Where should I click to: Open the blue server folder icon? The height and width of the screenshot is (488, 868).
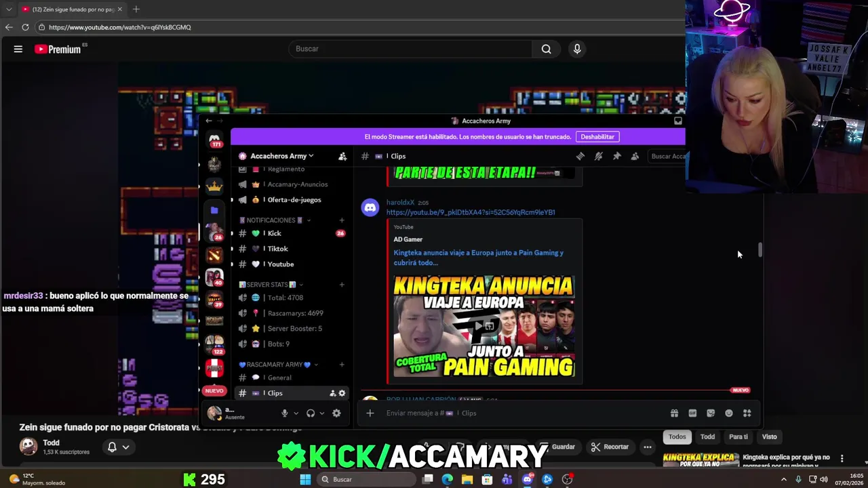coord(214,210)
